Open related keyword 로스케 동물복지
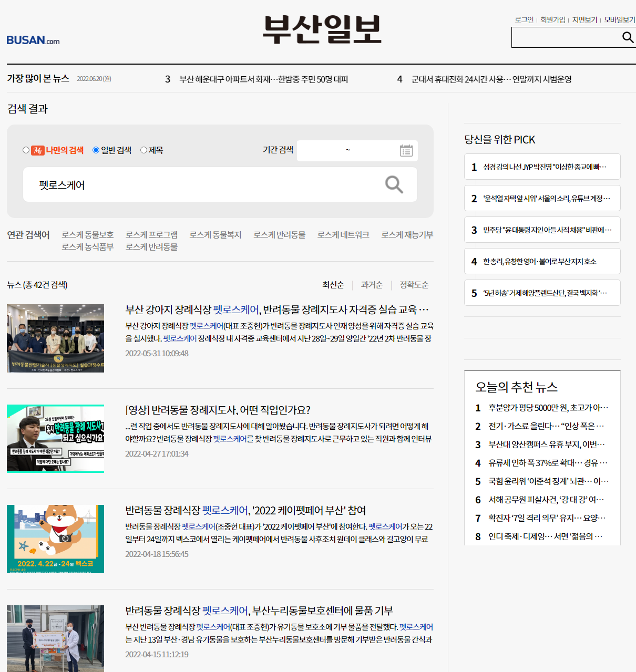636x672 pixels. coord(216,235)
